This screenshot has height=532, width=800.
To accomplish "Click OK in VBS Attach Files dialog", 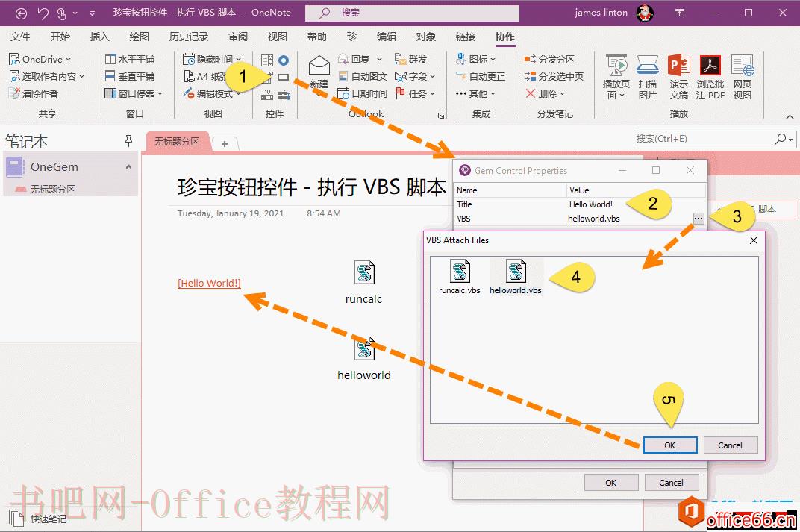I will (670, 445).
